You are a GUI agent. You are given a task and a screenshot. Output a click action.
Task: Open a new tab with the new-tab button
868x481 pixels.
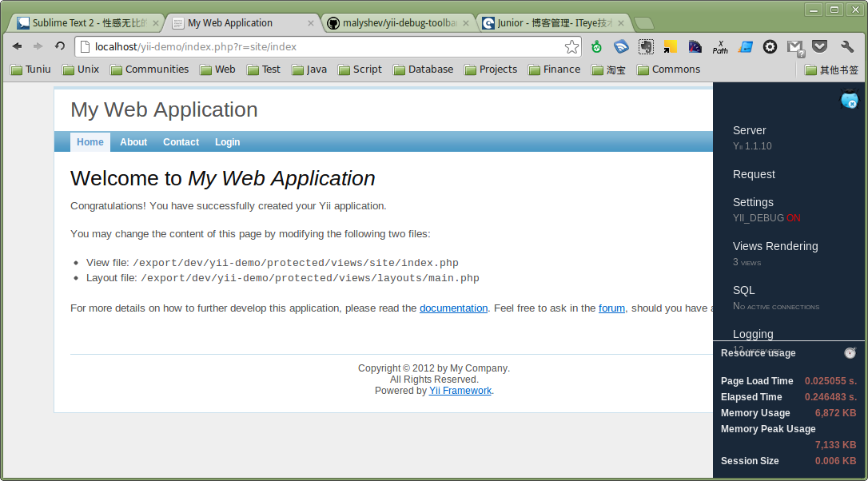tap(643, 23)
